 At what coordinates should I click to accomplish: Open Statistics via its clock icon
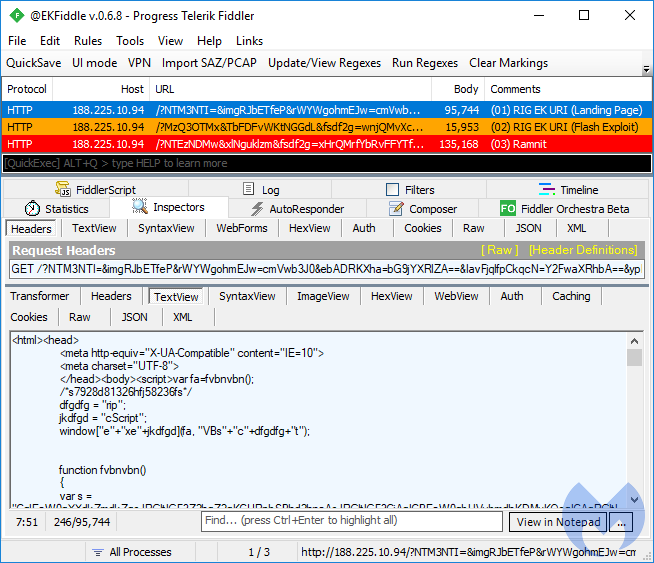click(33, 209)
